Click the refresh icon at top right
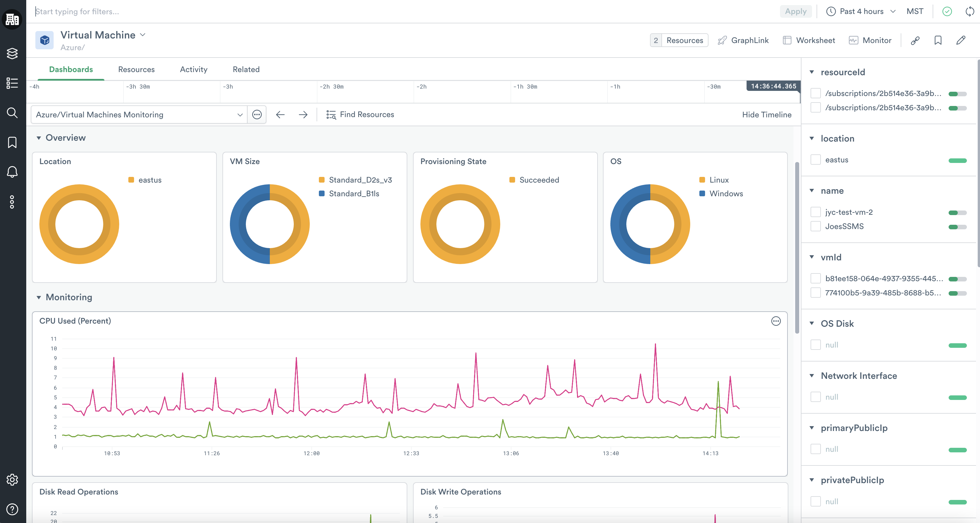The width and height of the screenshot is (980, 523). (970, 11)
